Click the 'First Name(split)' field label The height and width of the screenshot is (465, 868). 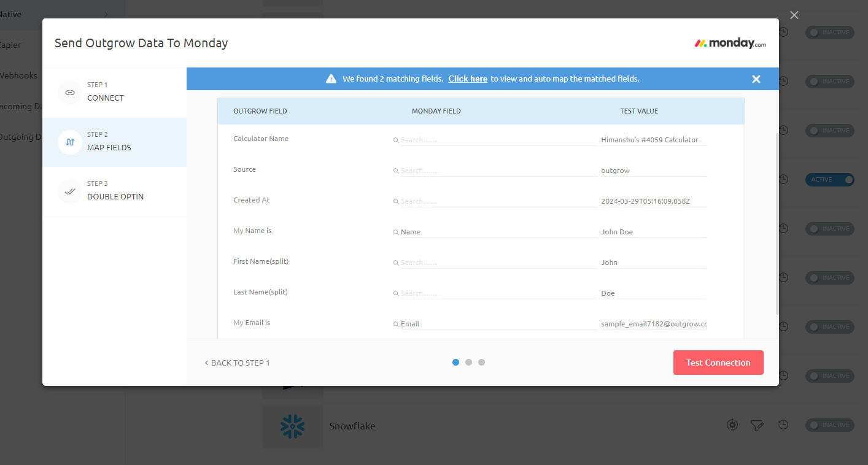261,261
